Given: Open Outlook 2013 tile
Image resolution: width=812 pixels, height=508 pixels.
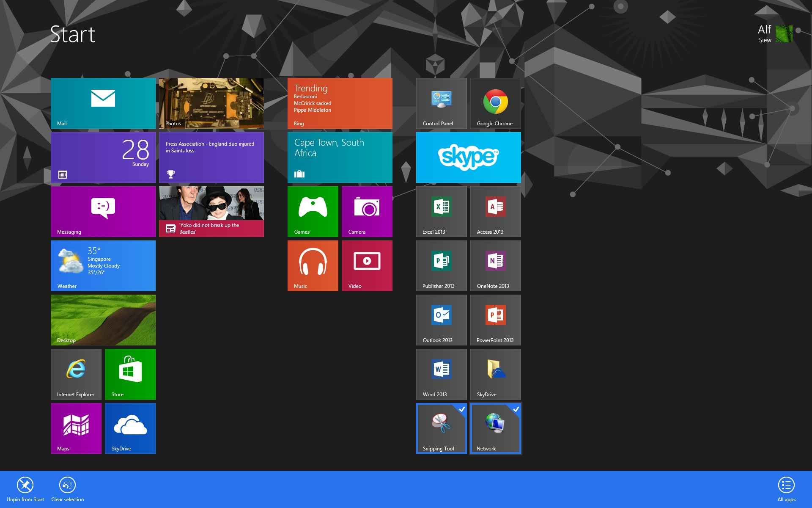Looking at the screenshot, I should point(442,320).
